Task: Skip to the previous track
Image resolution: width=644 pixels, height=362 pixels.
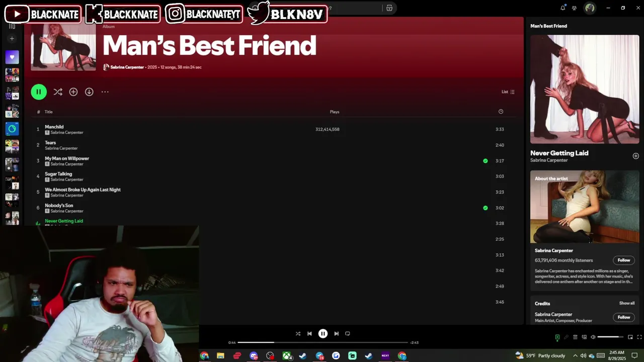Action: coord(309,333)
